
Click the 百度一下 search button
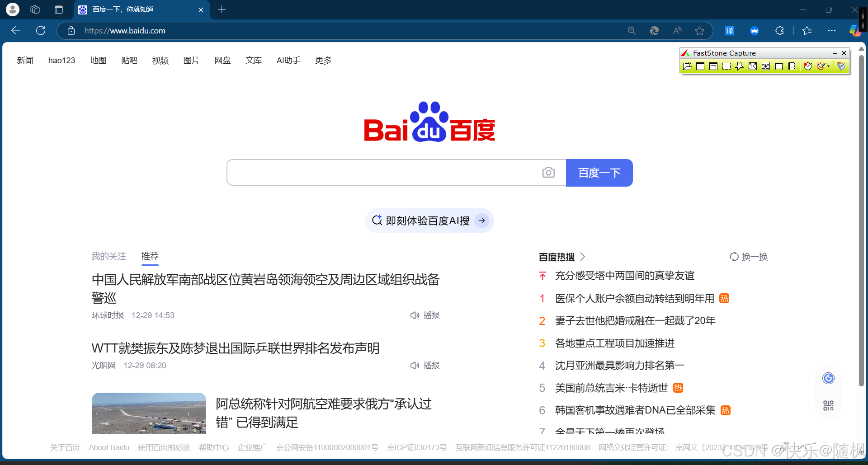(599, 173)
